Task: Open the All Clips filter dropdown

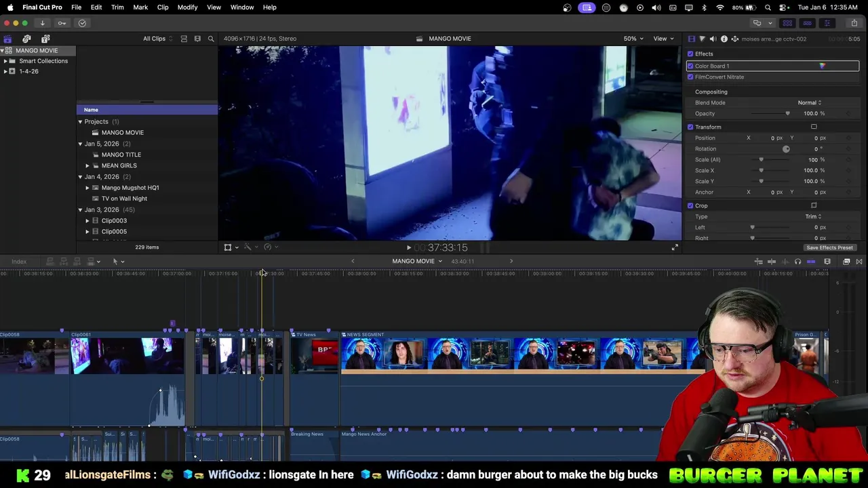Action: point(158,39)
